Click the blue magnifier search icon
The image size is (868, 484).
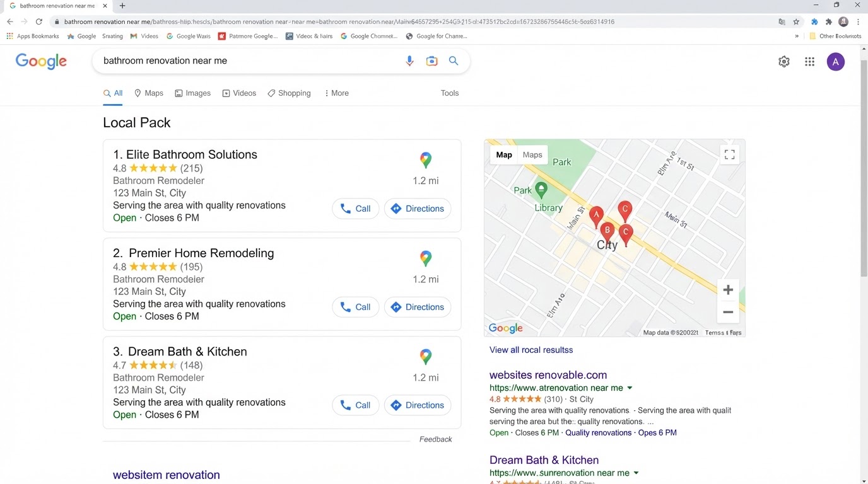pos(454,61)
